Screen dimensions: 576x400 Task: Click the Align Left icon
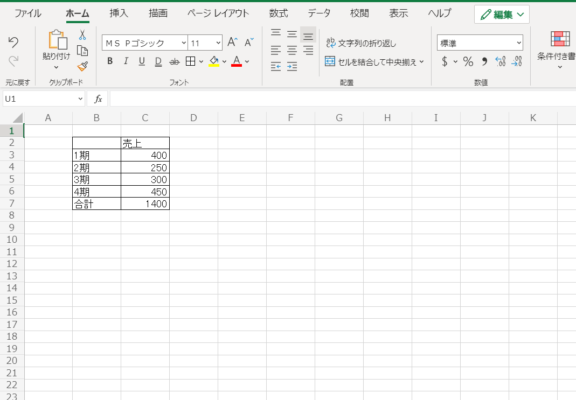pos(276,50)
